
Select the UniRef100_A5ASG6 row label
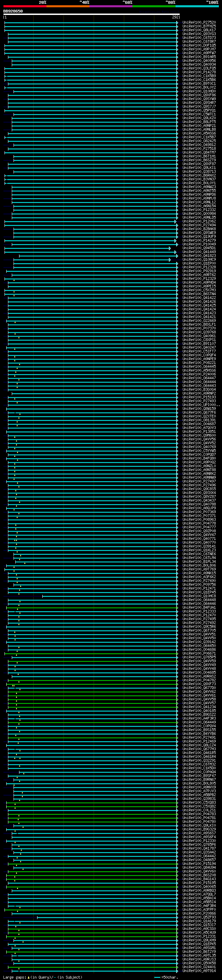point(199,133)
